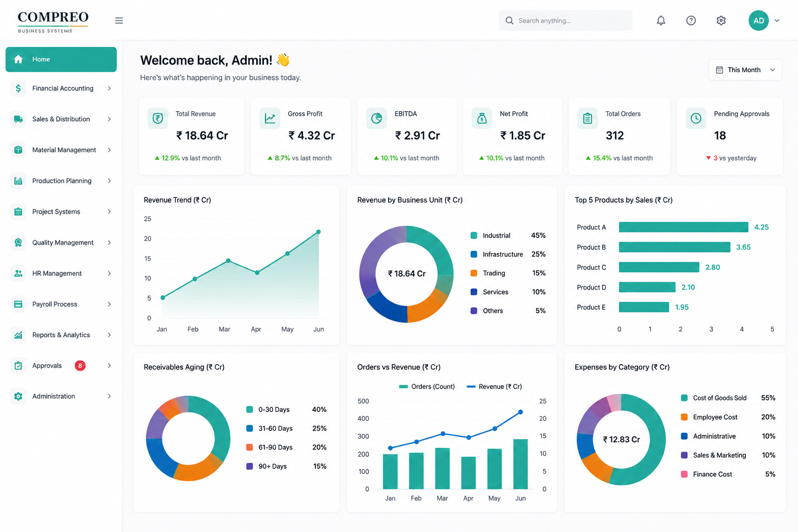Click the Approvals clipboard check icon

pyautogui.click(x=18, y=366)
